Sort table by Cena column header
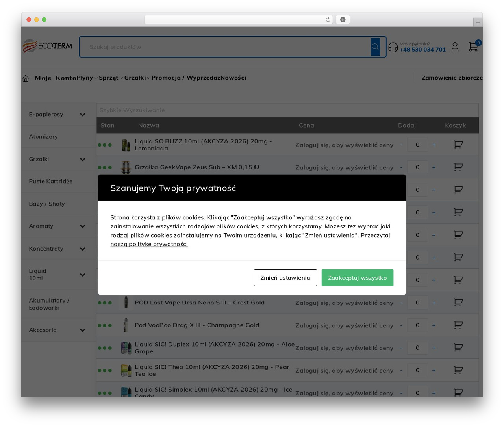The width and height of the screenshot is (504, 427). (306, 126)
